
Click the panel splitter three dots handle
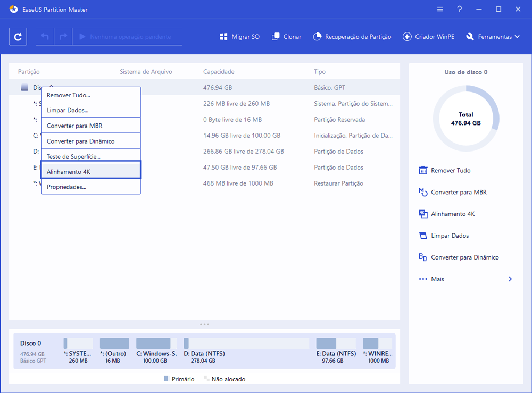click(x=205, y=324)
